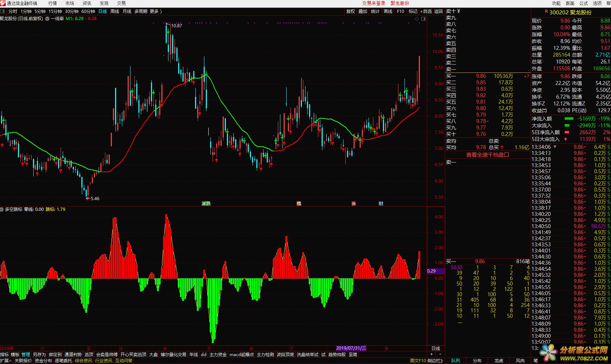Switch to 周线 weekly period
Viewport: 611px width, 364px height.
coord(114,11)
